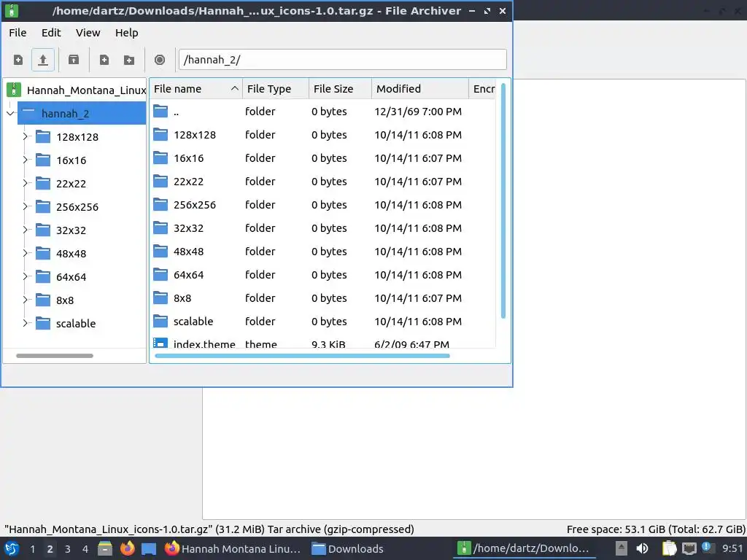Click the folder icon beside 128x128 in file list
The height and width of the screenshot is (560, 747).
point(160,135)
